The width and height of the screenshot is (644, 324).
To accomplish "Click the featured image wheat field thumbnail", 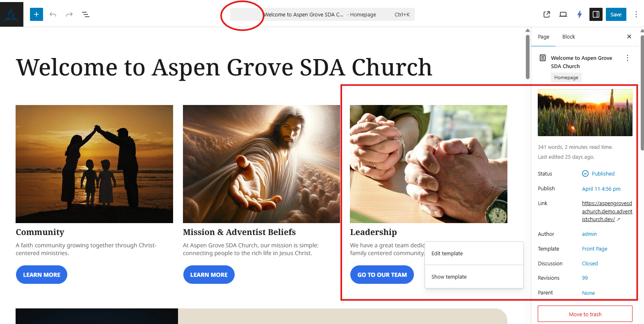I will click(585, 113).
